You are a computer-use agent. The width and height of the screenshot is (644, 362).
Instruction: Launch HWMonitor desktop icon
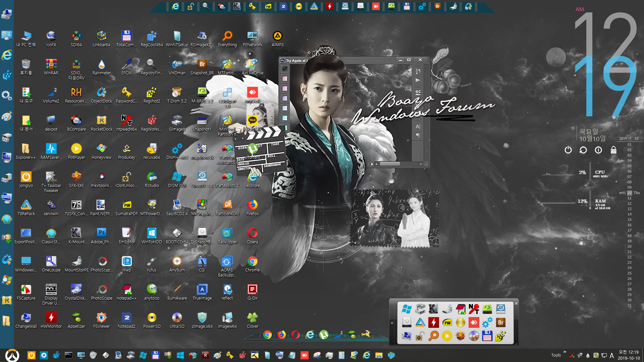pyautogui.click(x=51, y=320)
